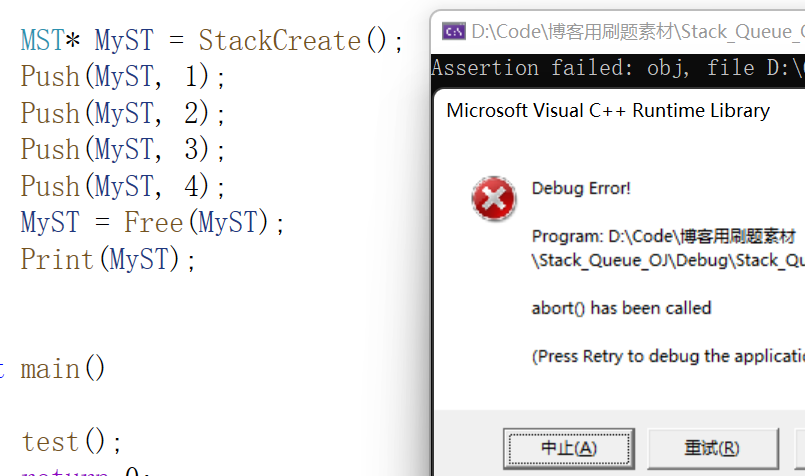
Task: Click the Assertion failed console output line
Action: click(618, 68)
